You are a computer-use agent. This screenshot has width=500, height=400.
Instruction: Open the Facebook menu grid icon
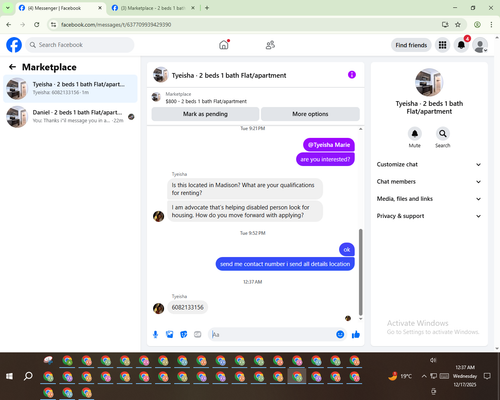pos(442,45)
